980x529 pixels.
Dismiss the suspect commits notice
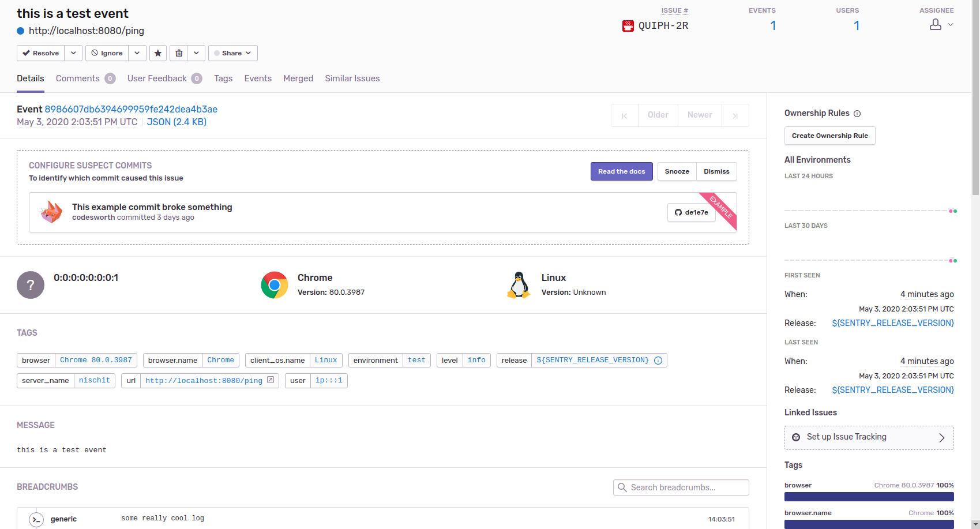click(x=717, y=171)
